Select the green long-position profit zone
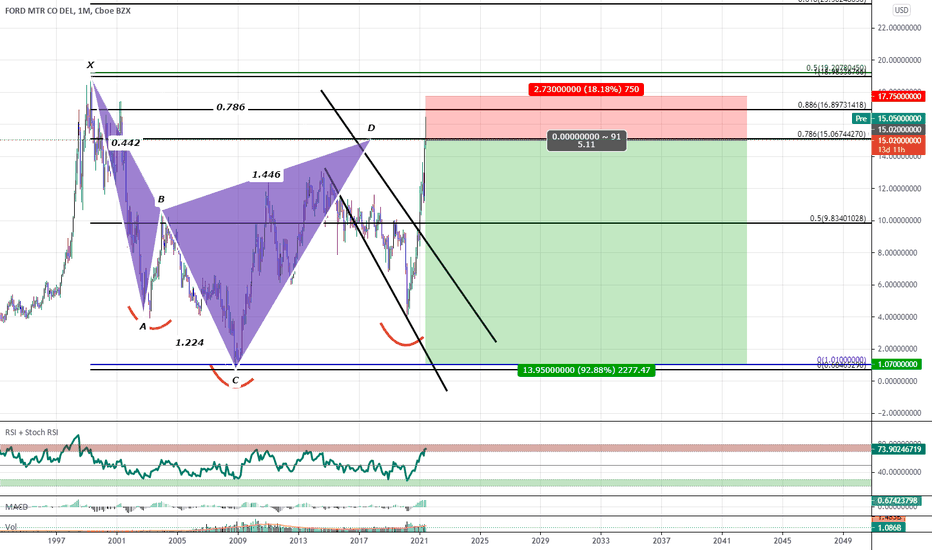 click(586, 252)
